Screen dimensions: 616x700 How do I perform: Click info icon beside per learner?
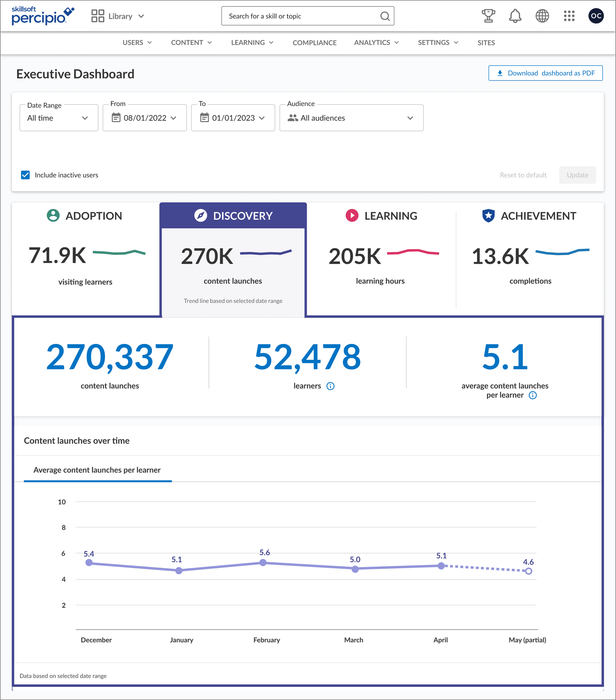point(533,395)
